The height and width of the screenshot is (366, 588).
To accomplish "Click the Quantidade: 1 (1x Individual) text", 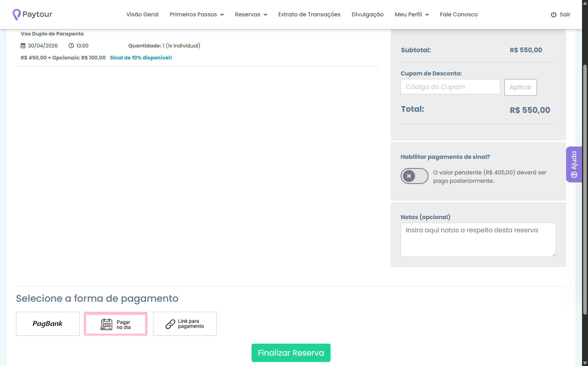I will (164, 46).
